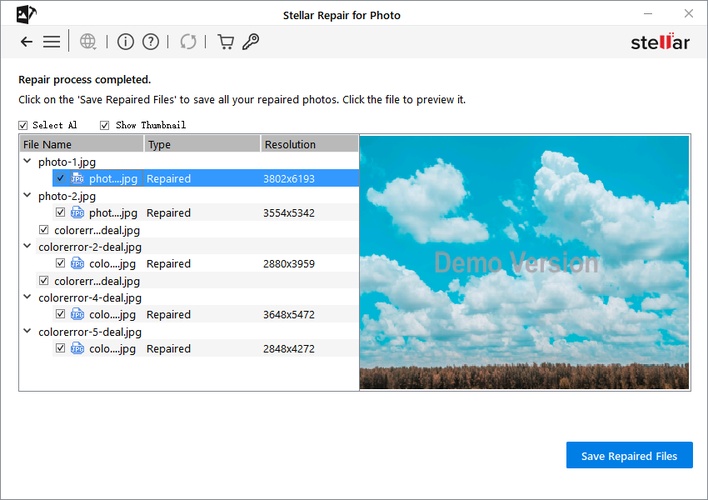The height and width of the screenshot is (500, 708).
Task: Click the 3554x5342 resolution cell
Action: [x=289, y=213]
